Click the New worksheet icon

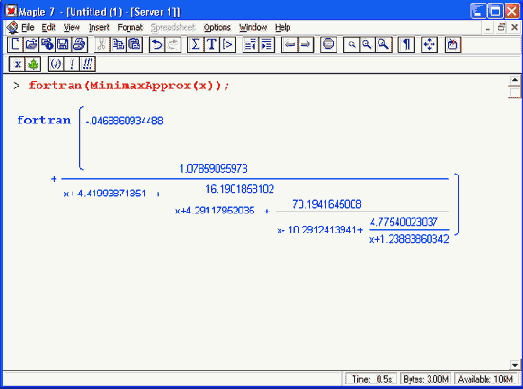click(15, 44)
